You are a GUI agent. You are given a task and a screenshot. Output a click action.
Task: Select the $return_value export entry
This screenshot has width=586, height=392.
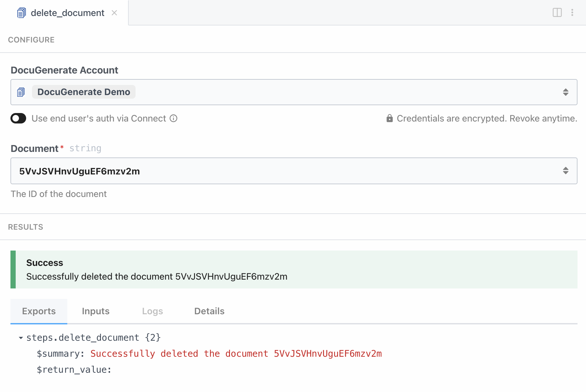coord(74,369)
